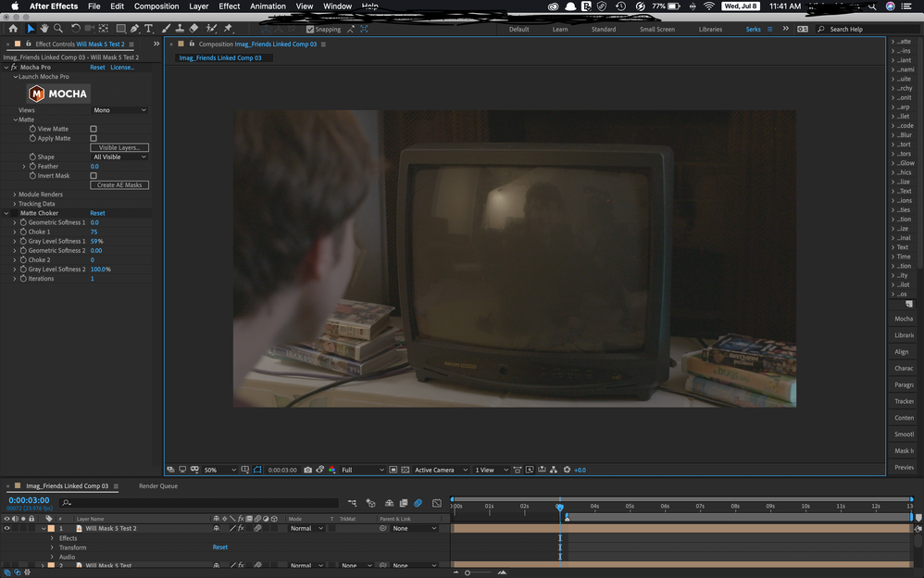Click the Search Help field
Image resolution: width=924 pixels, height=578 pixels.
867,29
